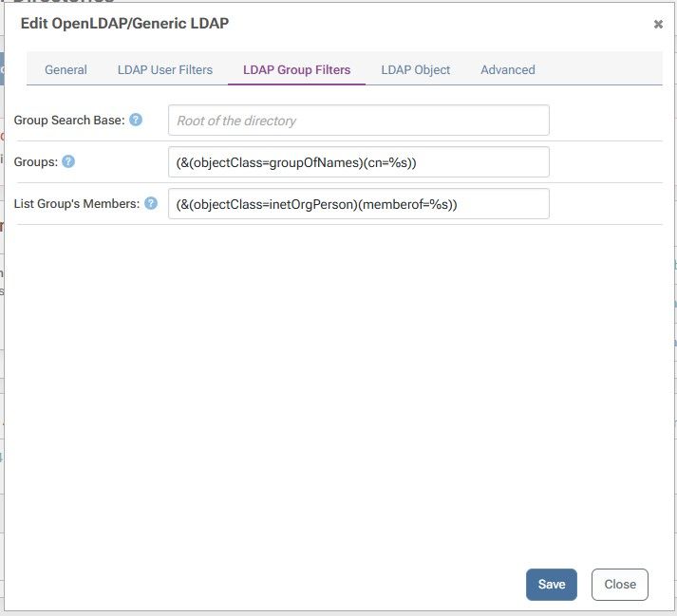Viewport: 677px width, 616px height.
Task: Select the LDAP Group Filters tab
Action: tap(296, 69)
